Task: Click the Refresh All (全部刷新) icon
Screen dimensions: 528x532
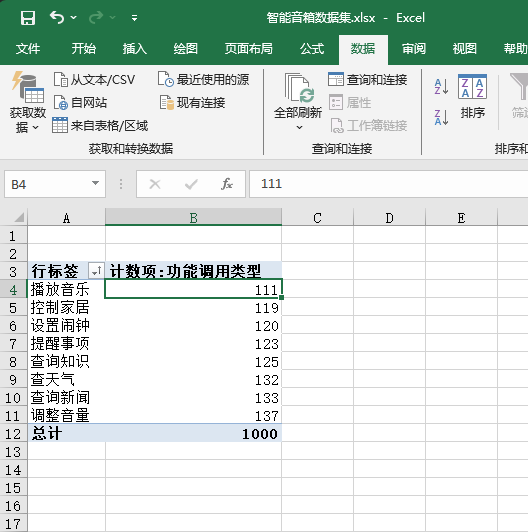Action: point(299,88)
